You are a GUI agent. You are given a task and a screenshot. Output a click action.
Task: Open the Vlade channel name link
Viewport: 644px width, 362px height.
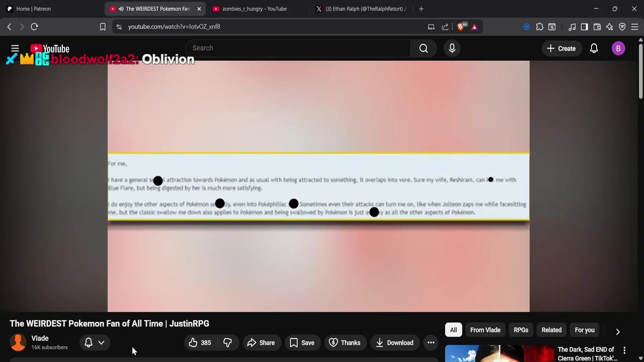coord(40,338)
